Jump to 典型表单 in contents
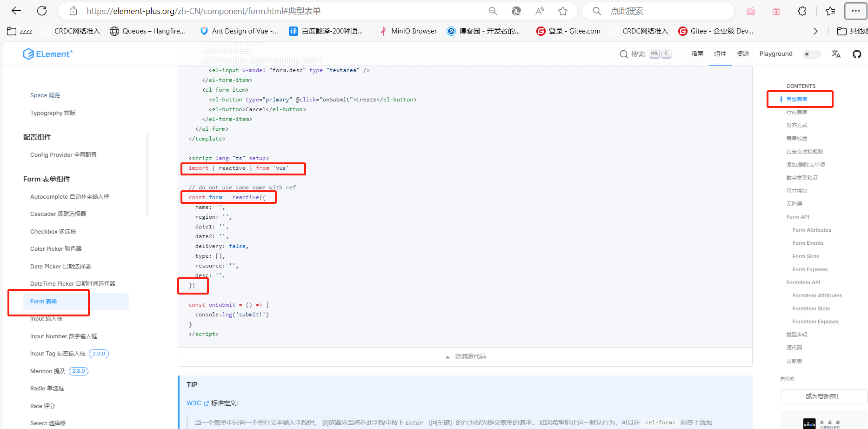This screenshot has width=868, height=429. 797,99
